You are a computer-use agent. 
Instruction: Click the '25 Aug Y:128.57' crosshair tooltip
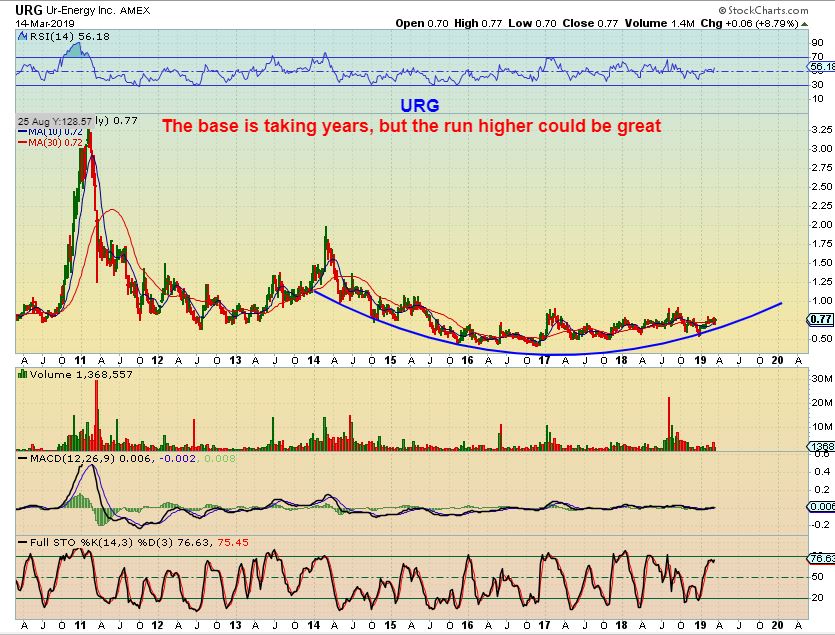(x=55, y=121)
